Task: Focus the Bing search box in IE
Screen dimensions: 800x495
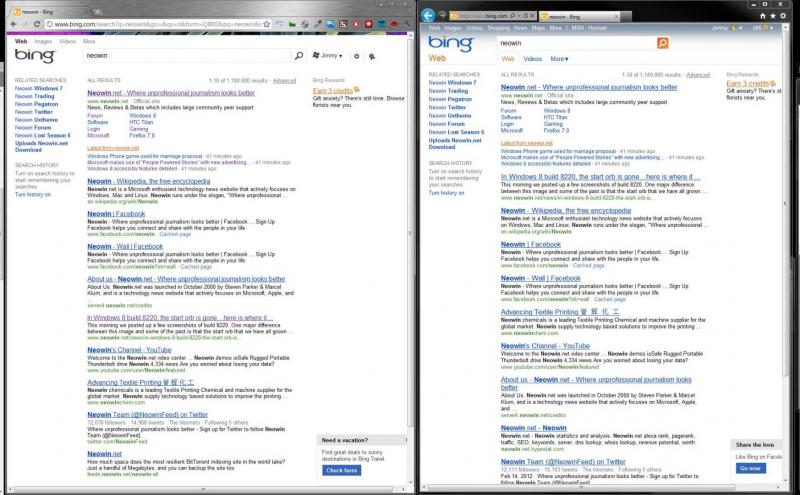Action: [577, 43]
